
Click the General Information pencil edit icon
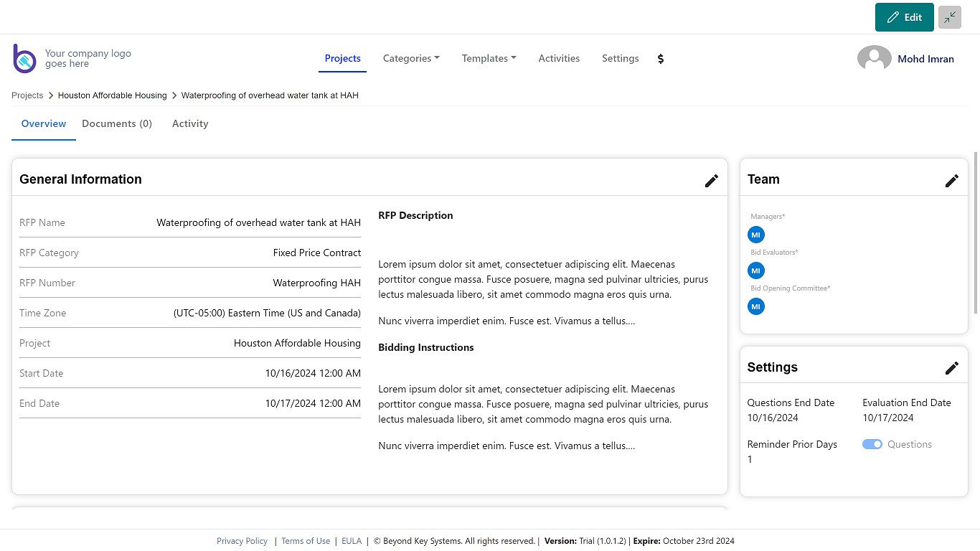coord(711,181)
